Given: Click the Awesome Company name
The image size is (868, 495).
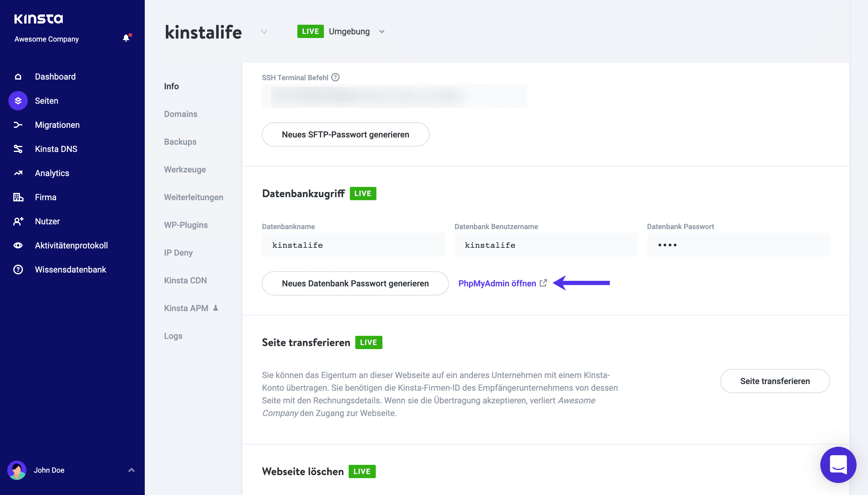Looking at the screenshot, I should pyautogui.click(x=47, y=39).
